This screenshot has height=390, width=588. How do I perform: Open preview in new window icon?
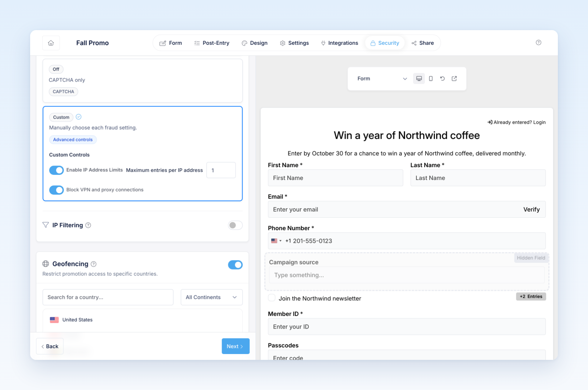tap(454, 79)
